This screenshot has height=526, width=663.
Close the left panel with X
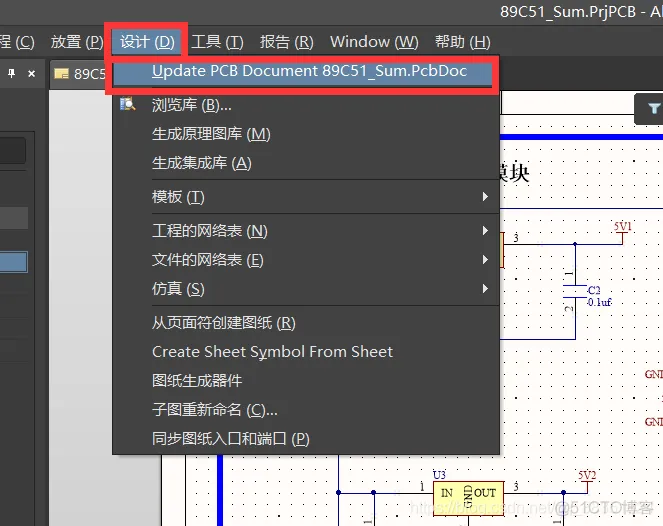(x=31, y=74)
